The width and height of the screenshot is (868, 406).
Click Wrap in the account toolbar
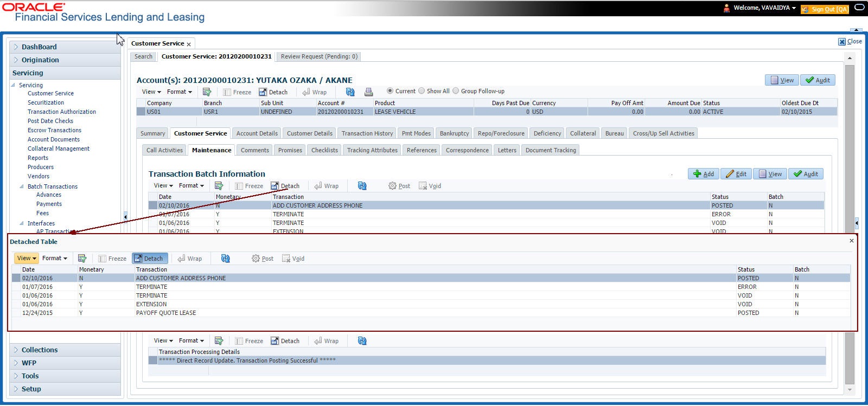coord(314,92)
